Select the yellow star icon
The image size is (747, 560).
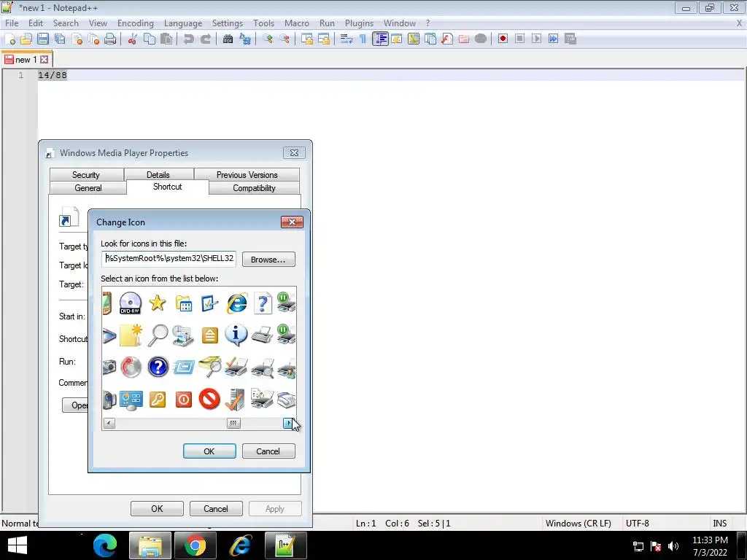click(x=158, y=303)
